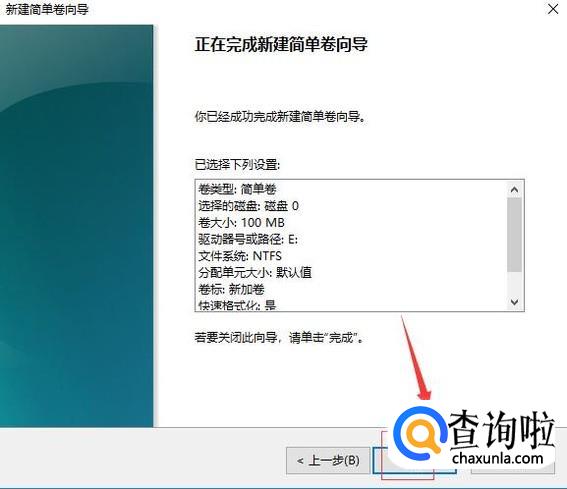Click the teal wizard banner image
Image resolution: width=567 pixels, height=489 pixels.
click(76, 226)
